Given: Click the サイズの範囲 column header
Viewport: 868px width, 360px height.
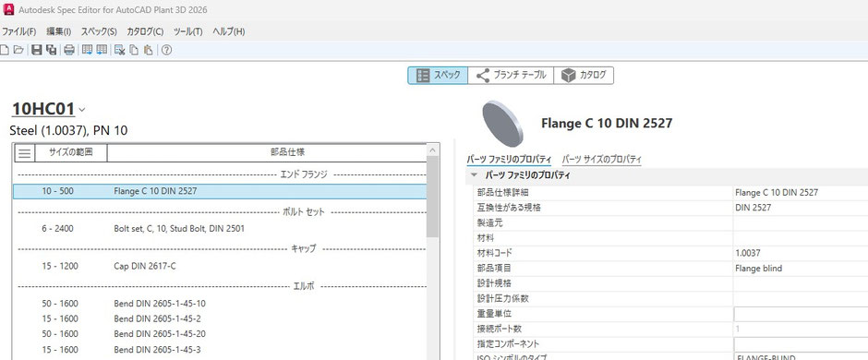Looking at the screenshot, I should [x=71, y=152].
